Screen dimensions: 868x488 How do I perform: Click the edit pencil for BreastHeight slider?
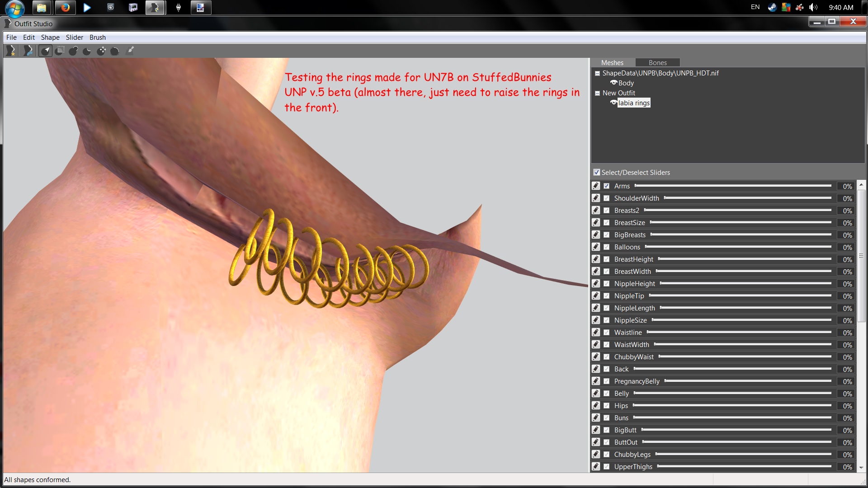[596, 259]
